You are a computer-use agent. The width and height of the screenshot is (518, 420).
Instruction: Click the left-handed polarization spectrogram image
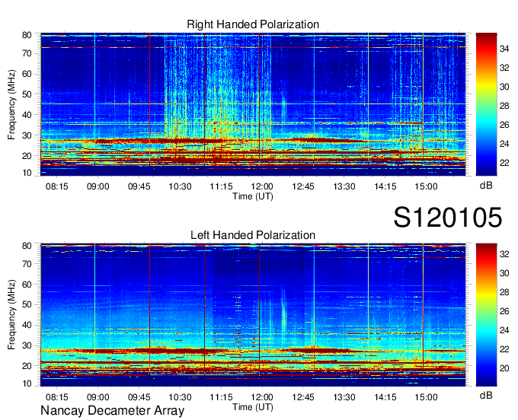(x=253, y=315)
